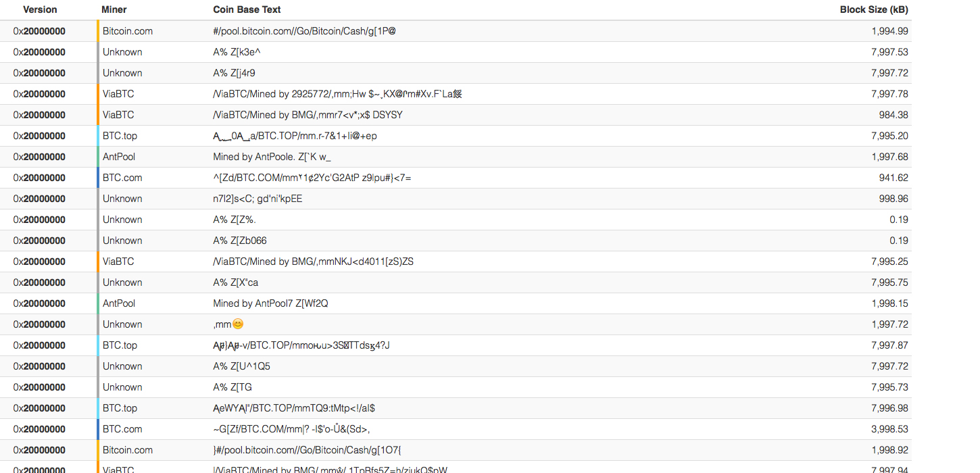Click version 0x20000000 in the 3,998.53 row

tap(39, 429)
